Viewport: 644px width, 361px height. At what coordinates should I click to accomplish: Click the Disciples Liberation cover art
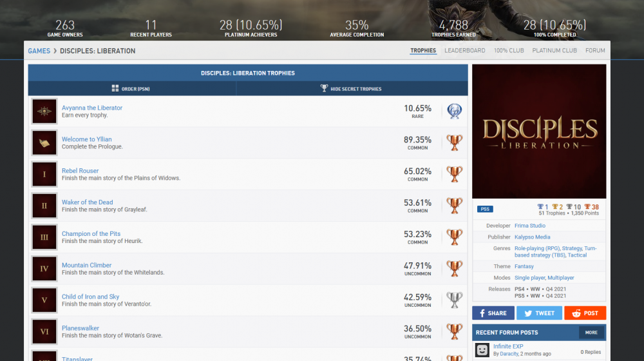pos(539,131)
